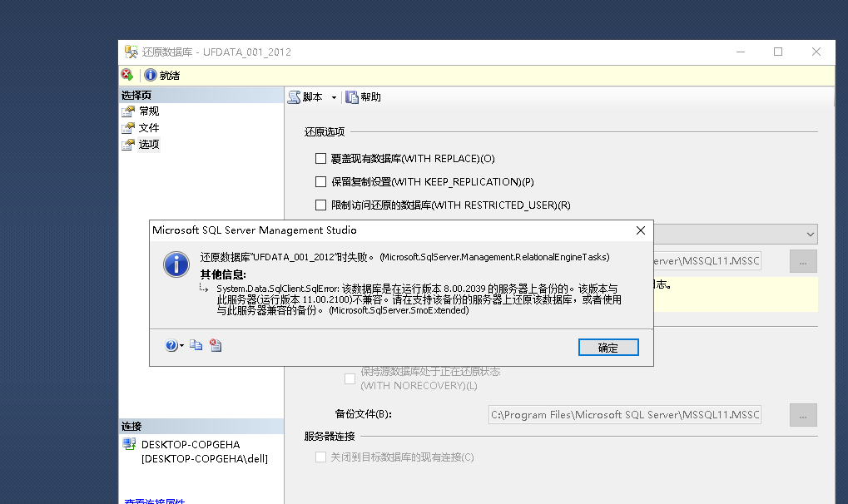Click the 文件 page icon
This screenshot has width=848, height=504.
pyautogui.click(x=128, y=127)
